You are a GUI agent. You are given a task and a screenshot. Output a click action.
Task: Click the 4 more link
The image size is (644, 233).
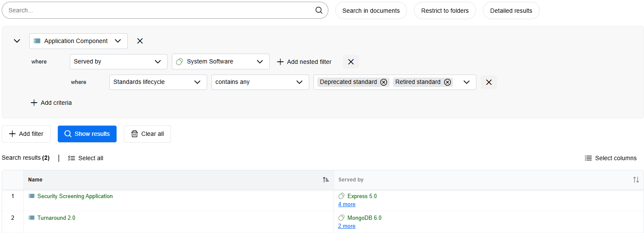(x=347, y=204)
